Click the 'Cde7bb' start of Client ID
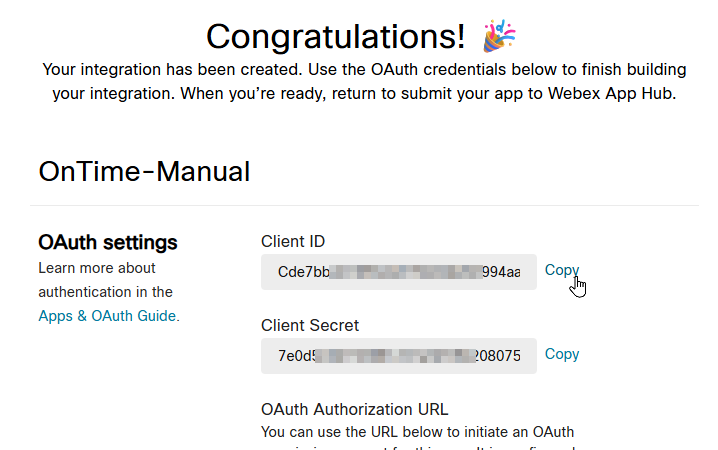The width and height of the screenshot is (718, 450). pyautogui.click(x=304, y=272)
